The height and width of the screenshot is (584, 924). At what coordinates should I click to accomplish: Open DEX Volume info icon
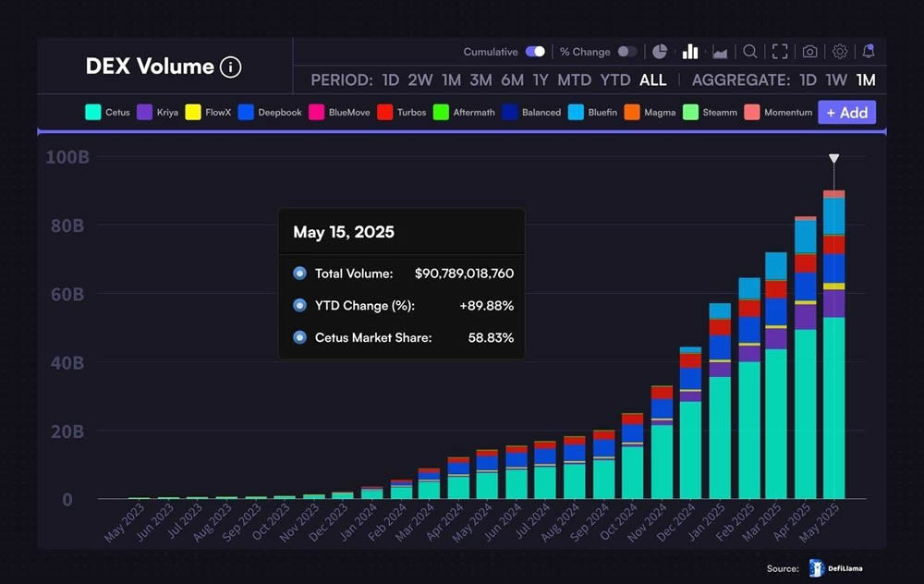(x=231, y=67)
